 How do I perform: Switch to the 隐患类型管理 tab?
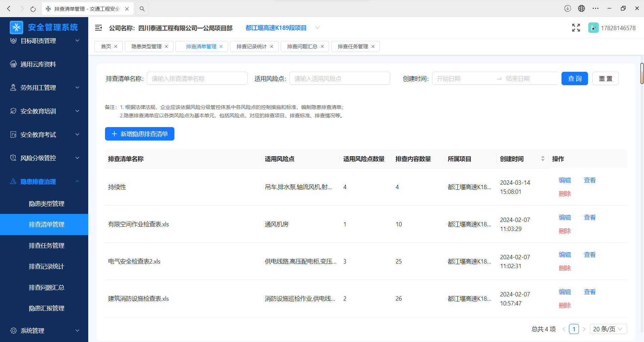click(146, 46)
